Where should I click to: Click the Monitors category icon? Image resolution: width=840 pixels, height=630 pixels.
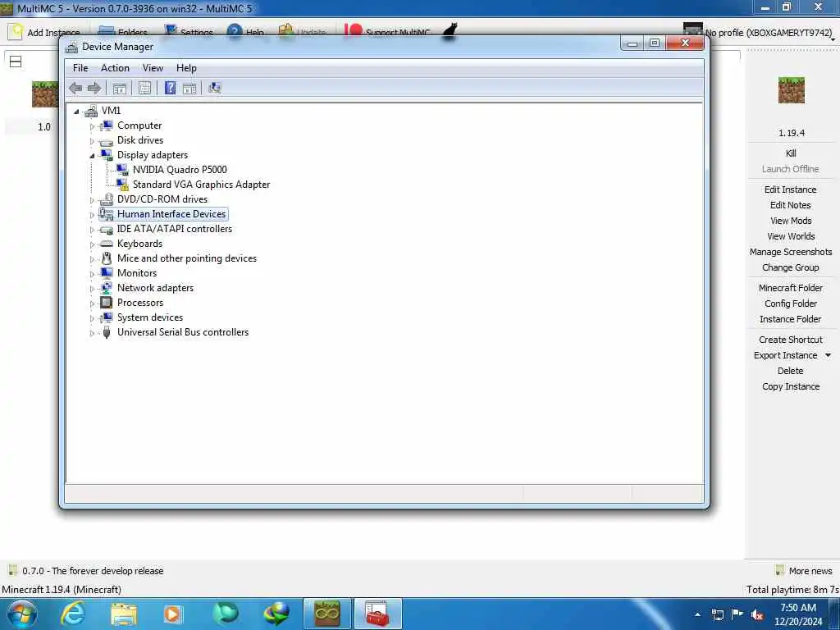[107, 272]
